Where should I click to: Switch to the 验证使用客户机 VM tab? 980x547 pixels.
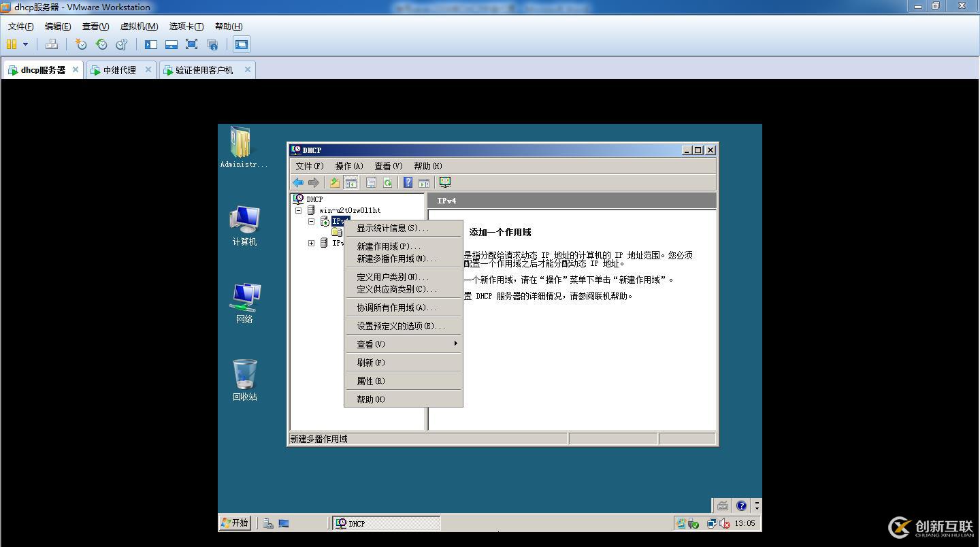coord(204,70)
